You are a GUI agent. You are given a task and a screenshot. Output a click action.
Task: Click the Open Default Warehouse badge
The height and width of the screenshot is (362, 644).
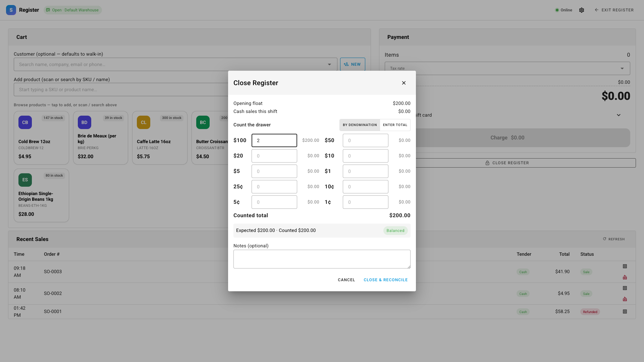tap(72, 10)
